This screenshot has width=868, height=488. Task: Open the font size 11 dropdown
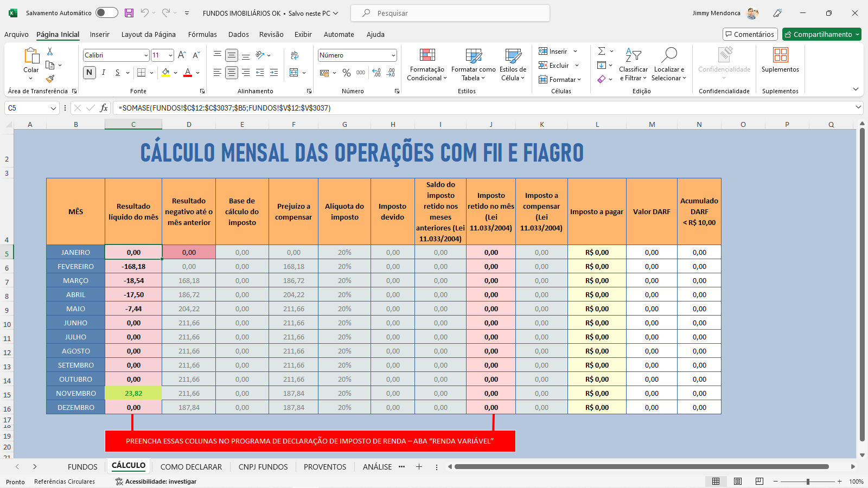(170, 55)
